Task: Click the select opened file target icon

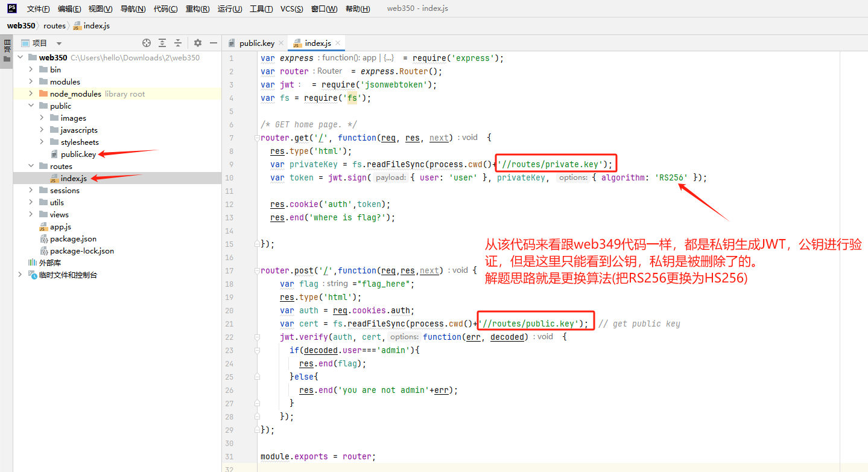Action: (147, 43)
